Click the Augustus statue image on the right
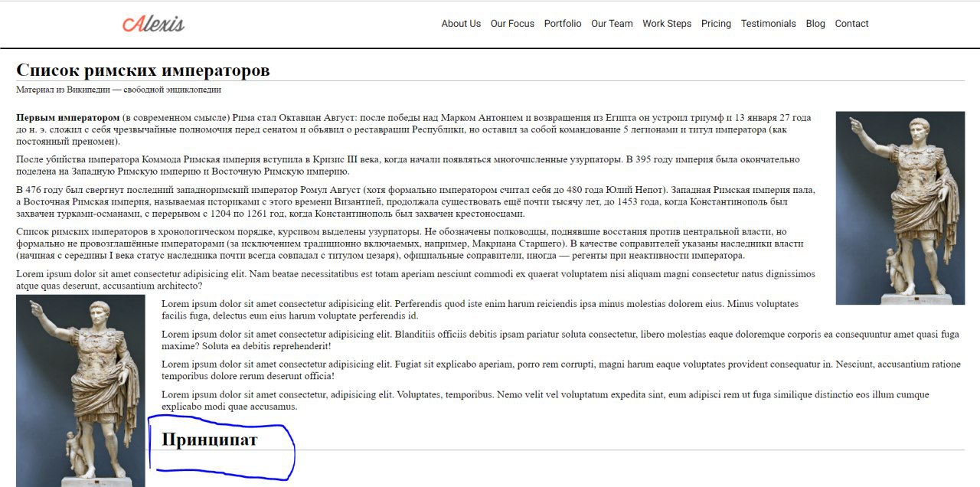 (x=900, y=208)
